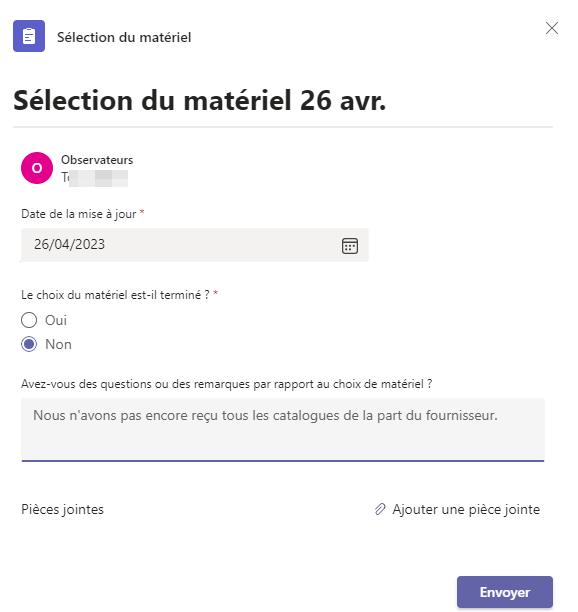This screenshot has height=612, width=578.
Task: Send the form with Envoyer
Action: point(505,592)
